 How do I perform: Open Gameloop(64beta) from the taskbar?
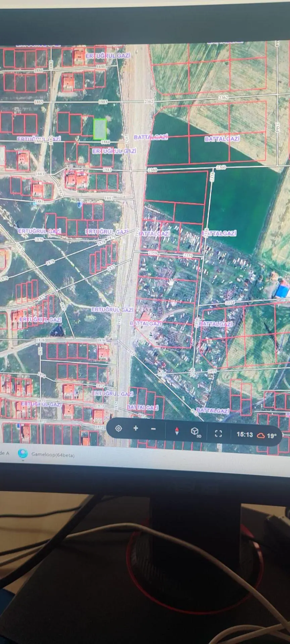46,454
